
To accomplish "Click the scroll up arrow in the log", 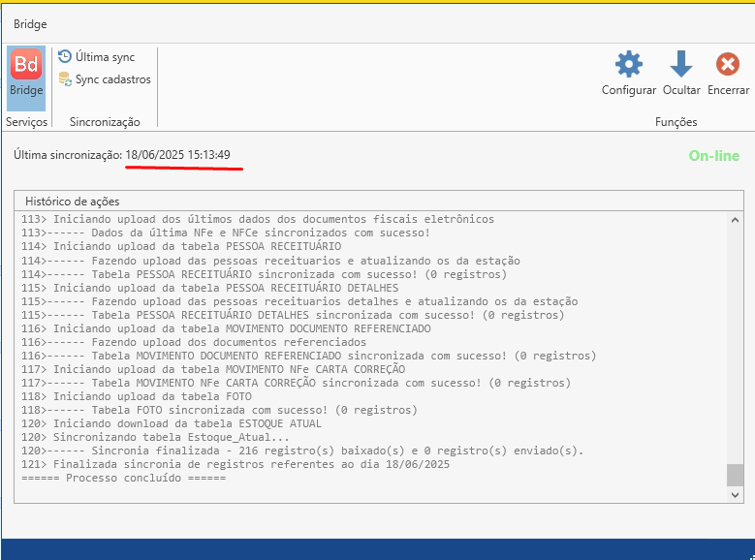I will coord(736,220).
